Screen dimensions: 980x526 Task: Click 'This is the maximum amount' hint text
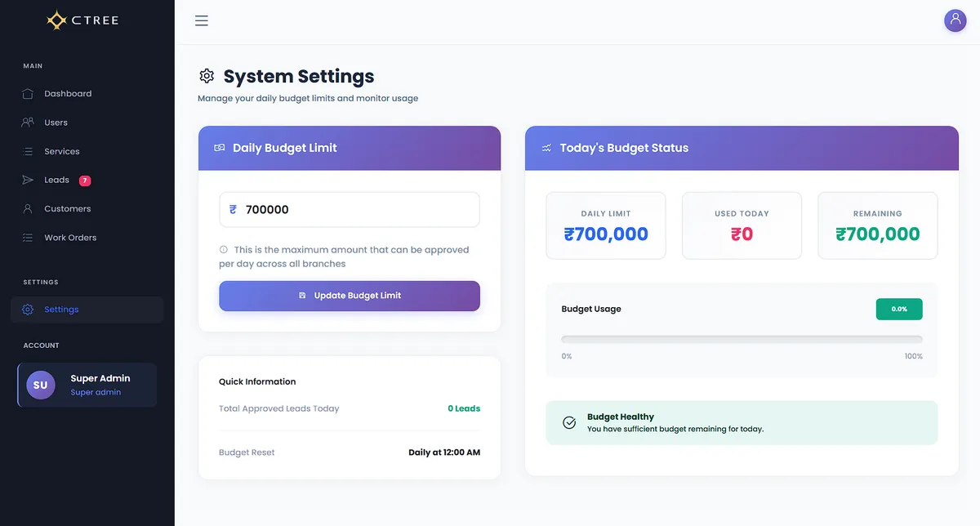click(344, 256)
